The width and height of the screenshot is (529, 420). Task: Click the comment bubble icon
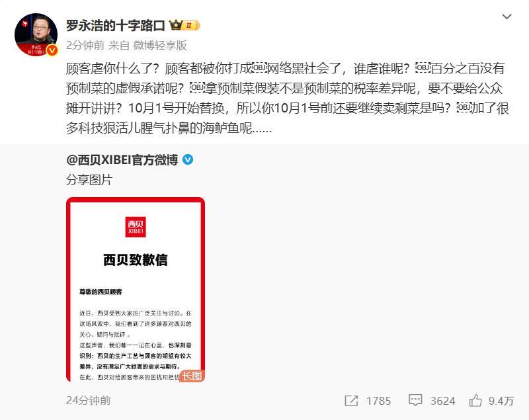coord(415,400)
